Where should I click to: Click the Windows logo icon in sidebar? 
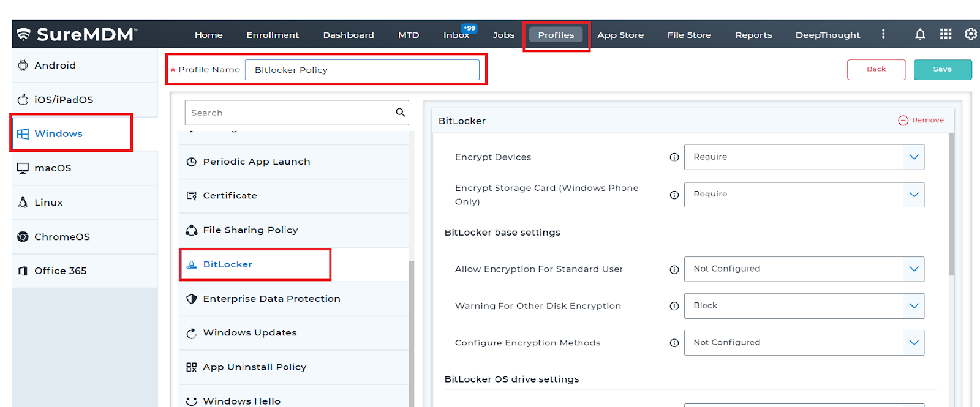(23, 133)
